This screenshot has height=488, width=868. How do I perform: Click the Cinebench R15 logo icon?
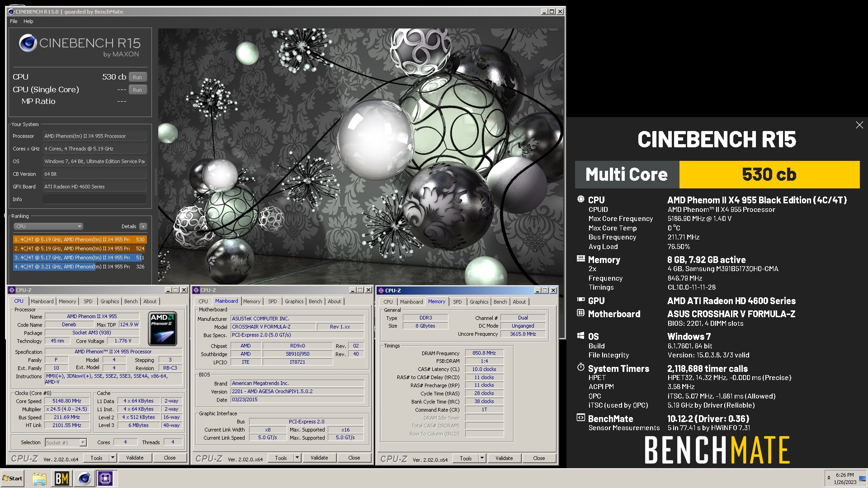click(x=28, y=43)
